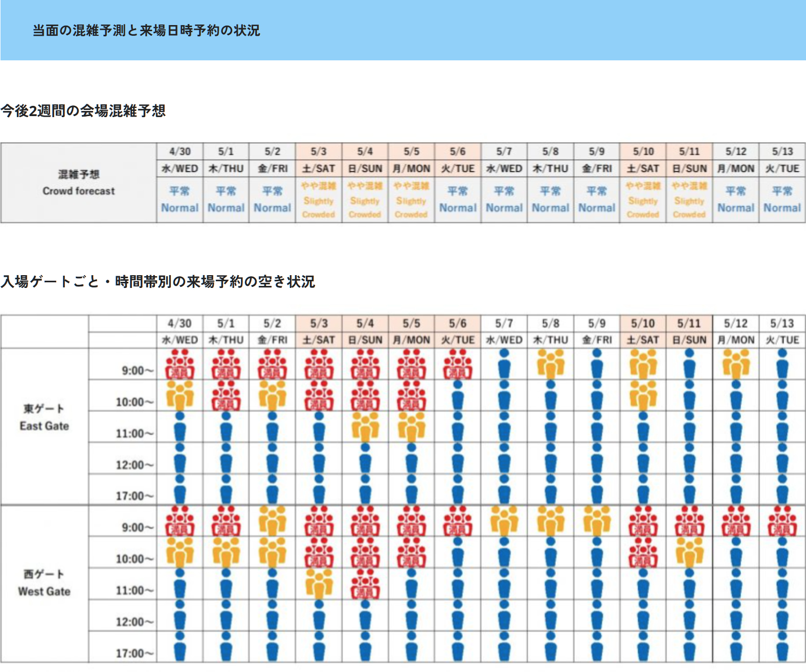
Task: Click West Gate 9:00 full icon for 5/13
Action: point(782,521)
